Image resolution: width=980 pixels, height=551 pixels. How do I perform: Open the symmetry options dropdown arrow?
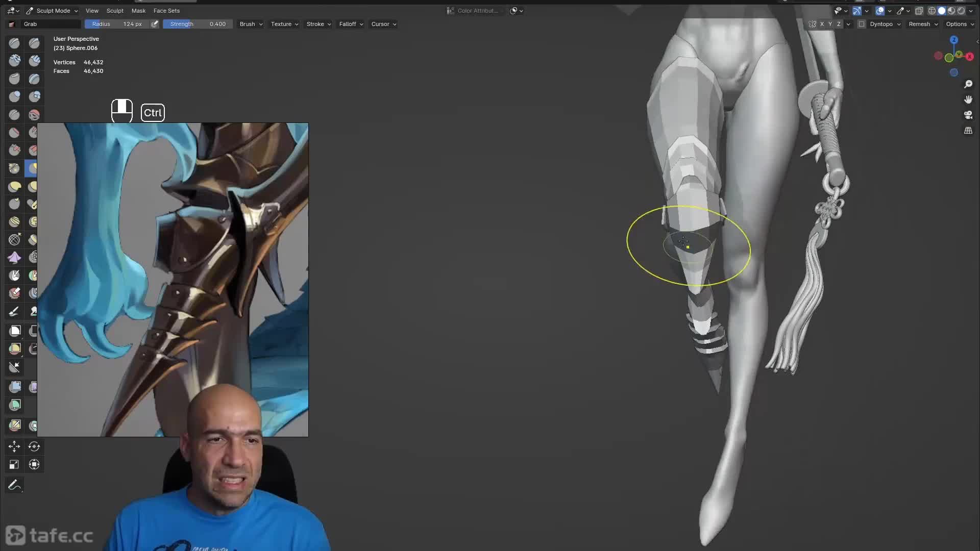coord(848,24)
